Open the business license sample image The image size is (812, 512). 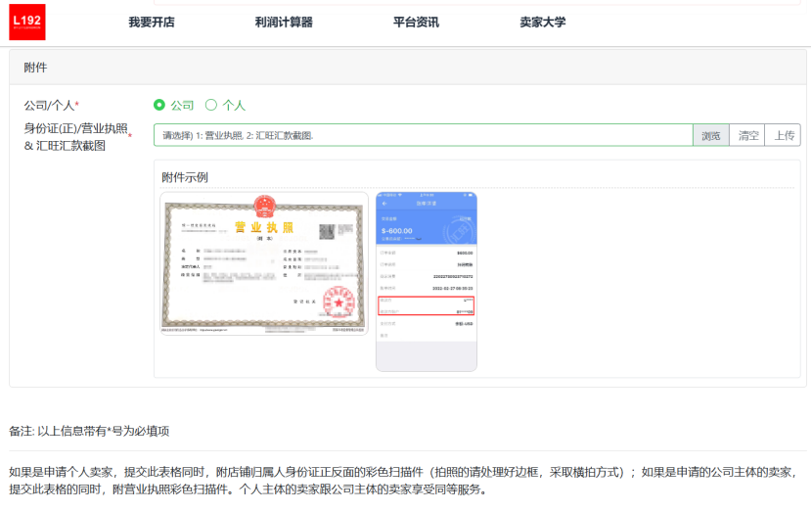click(x=264, y=264)
